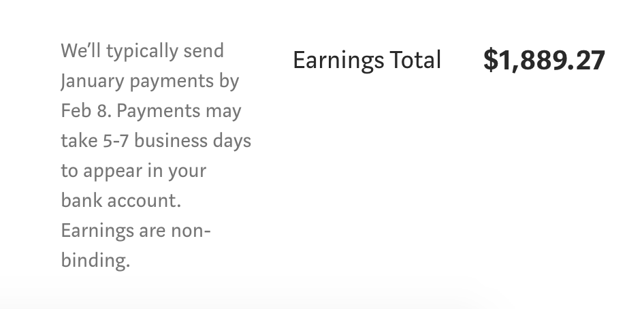Click the "bank account." text

tap(121, 201)
